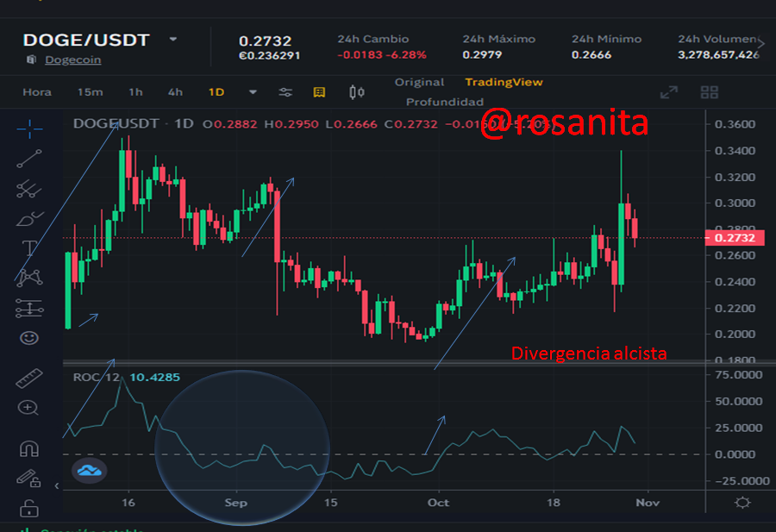Viewport: 776px width, 532px height.
Task: Select the text annotation tool
Action: (x=29, y=248)
